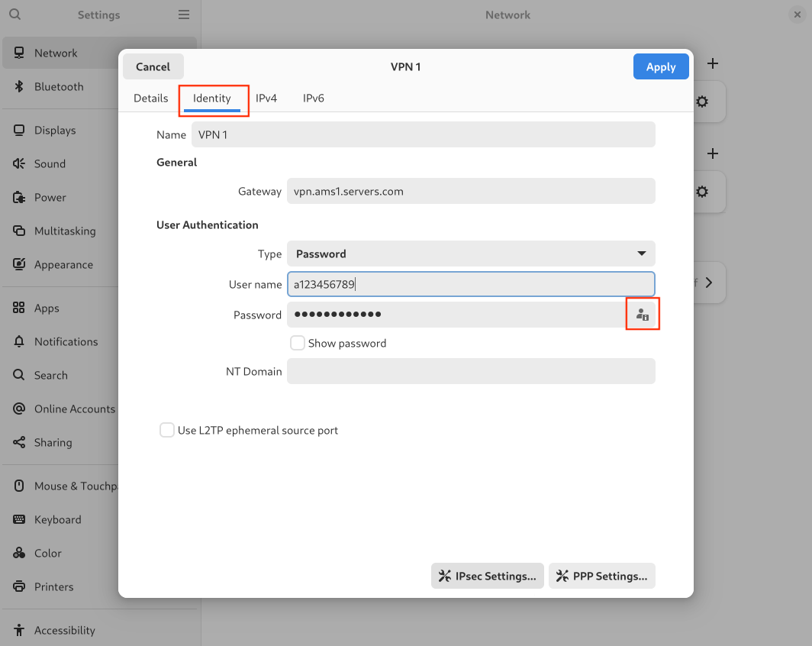Open Accessibility settings in the sidebar

(x=99, y=631)
